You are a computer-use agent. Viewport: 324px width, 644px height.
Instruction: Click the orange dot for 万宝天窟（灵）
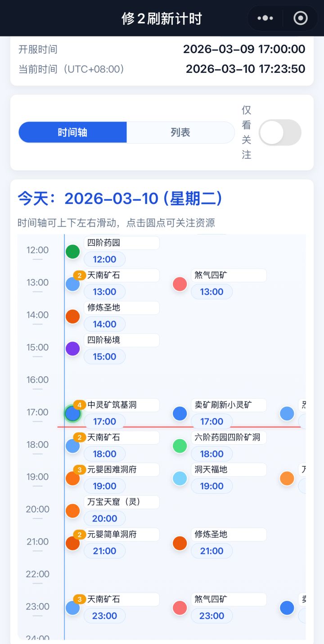click(72, 511)
